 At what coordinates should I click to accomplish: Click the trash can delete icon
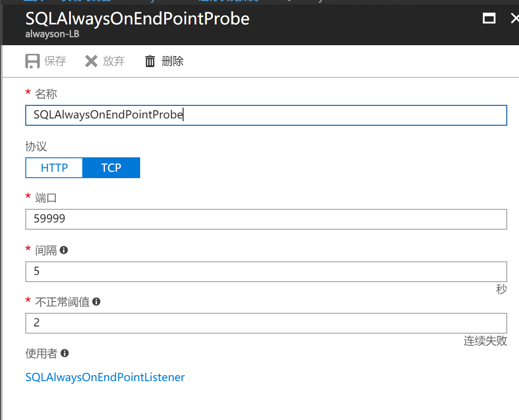tap(150, 61)
